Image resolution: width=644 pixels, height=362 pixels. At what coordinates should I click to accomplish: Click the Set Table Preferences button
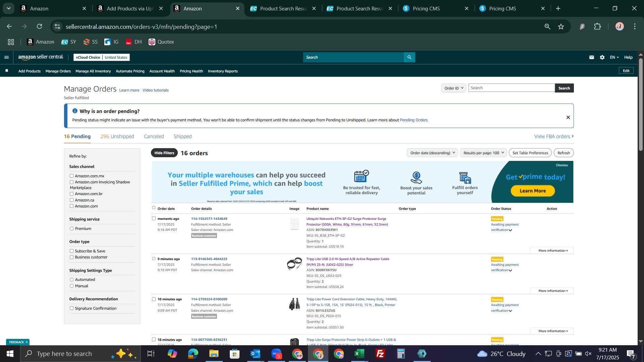click(x=530, y=153)
